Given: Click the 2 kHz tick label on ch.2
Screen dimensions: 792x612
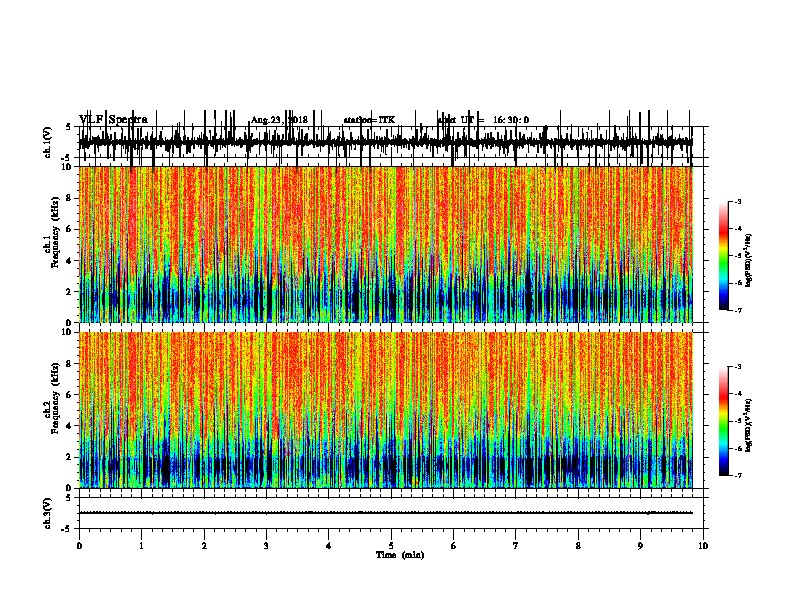Looking at the screenshot, I should (69, 457).
